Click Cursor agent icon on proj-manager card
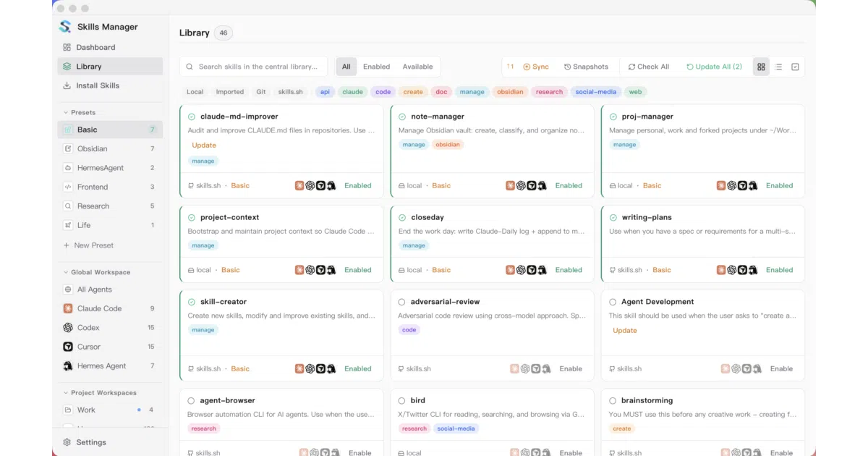This screenshot has height=456, width=868. tap(742, 186)
